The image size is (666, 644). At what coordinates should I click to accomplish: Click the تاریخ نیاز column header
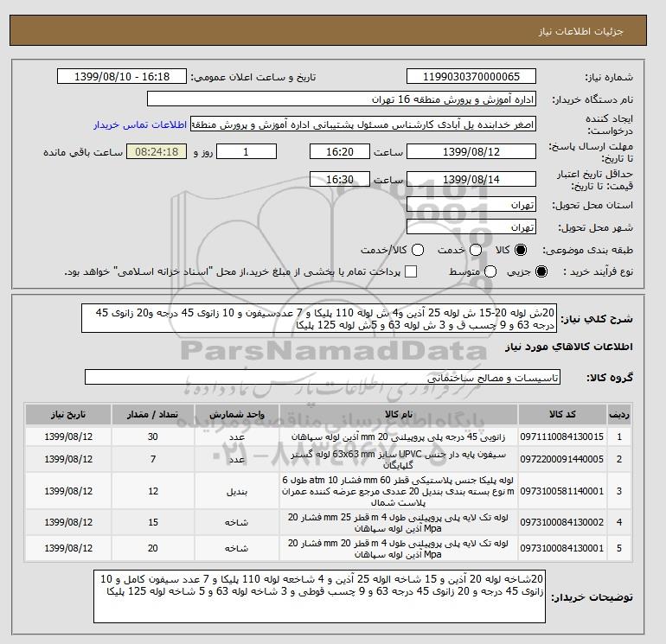[68, 414]
